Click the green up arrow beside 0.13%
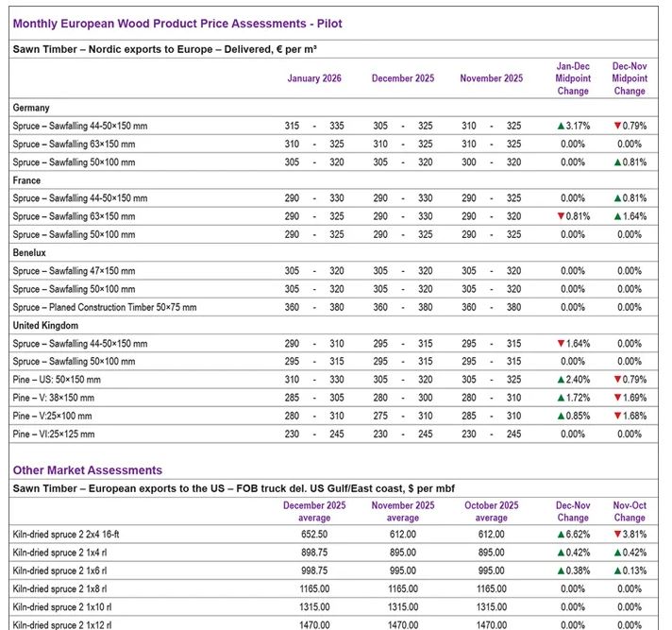 coord(617,570)
